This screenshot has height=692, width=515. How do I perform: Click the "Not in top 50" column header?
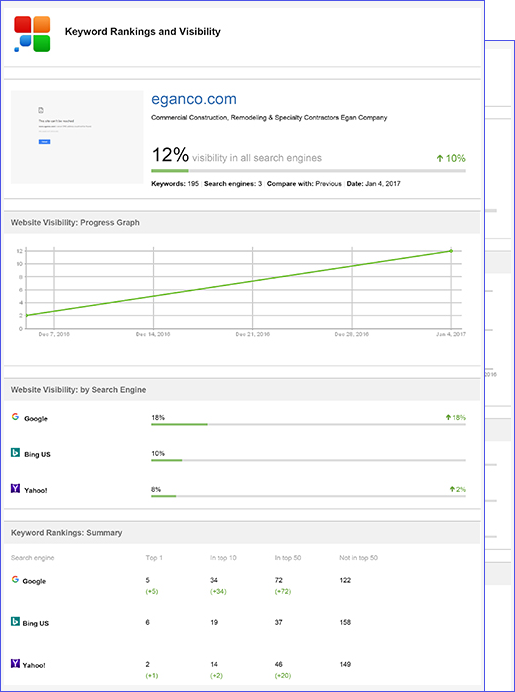point(358,558)
